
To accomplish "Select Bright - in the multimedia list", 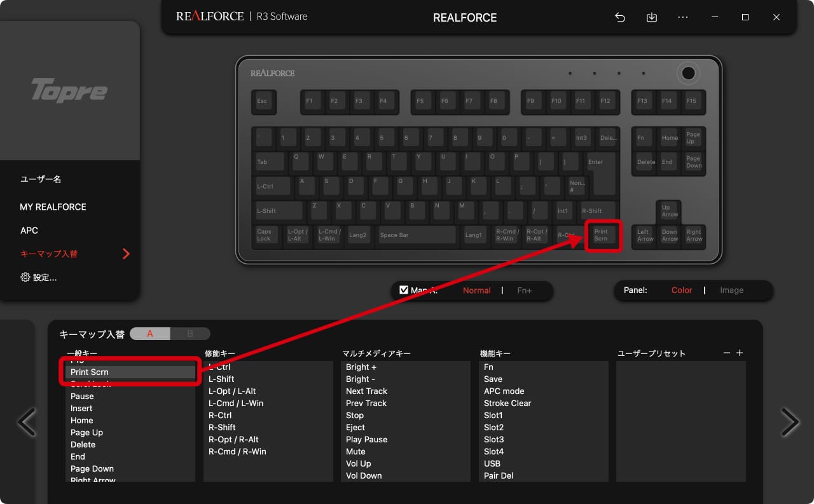I will (406, 379).
